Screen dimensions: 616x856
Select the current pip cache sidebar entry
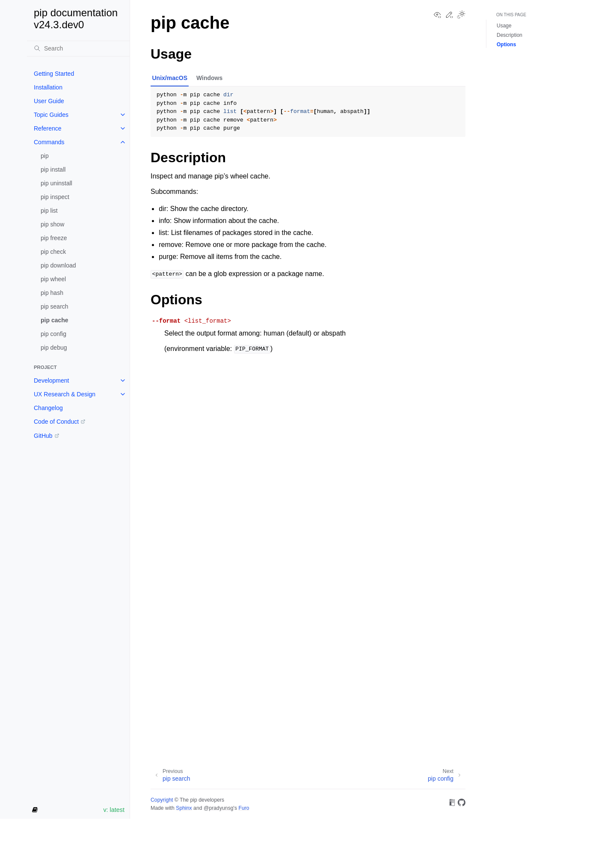point(54,320)
